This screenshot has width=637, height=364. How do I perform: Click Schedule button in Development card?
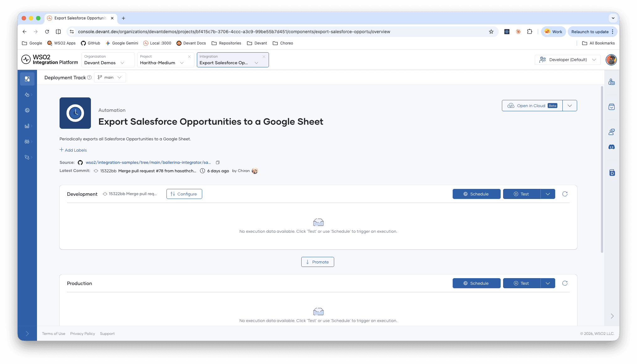[x=476, y=194]
